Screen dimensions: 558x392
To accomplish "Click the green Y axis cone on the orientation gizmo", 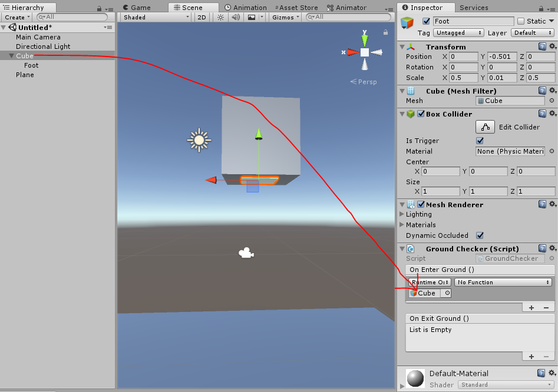I will (364, 40).
